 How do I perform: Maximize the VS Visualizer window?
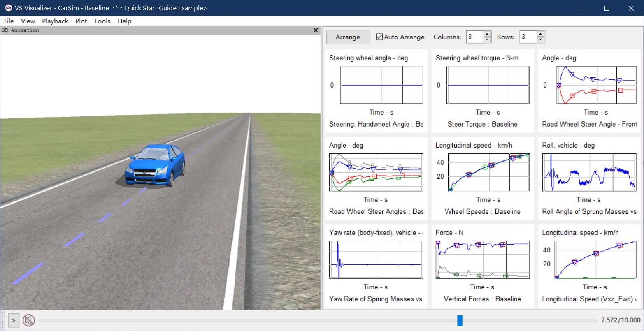pyautogui.click(x=607, y=8)
